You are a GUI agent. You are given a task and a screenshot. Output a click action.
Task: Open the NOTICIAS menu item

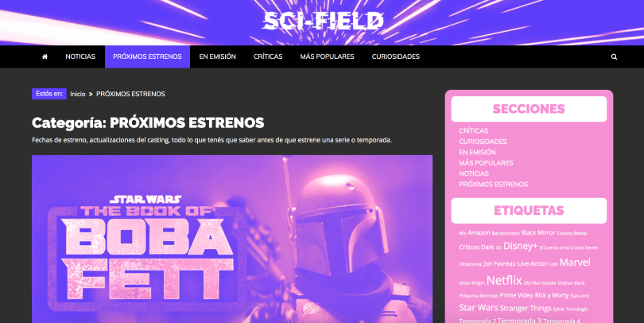(80, 56)
